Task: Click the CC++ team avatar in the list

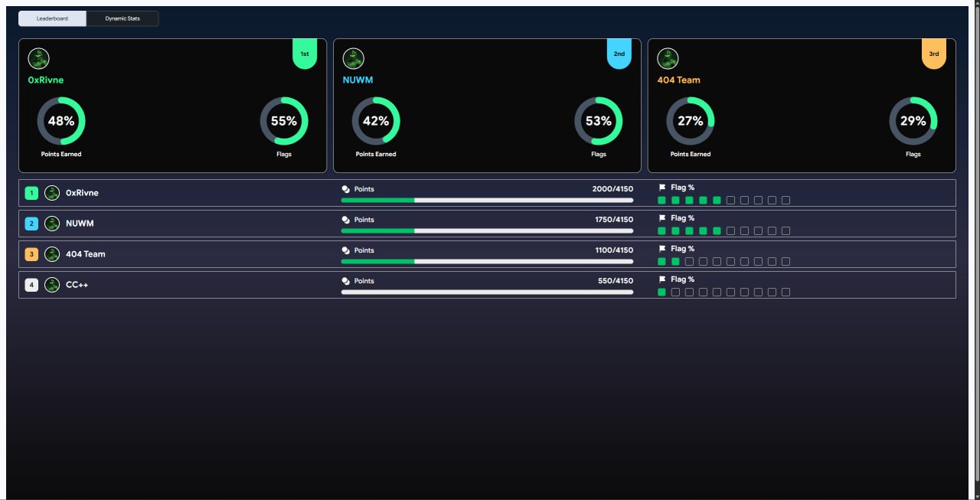Action: coord(52,285)
